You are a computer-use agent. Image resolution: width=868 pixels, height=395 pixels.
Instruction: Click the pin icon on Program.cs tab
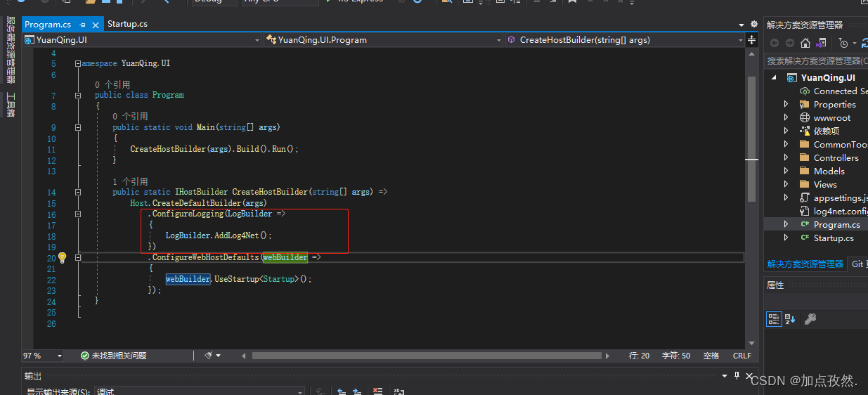pyautogui.click(x=82, y=25)
